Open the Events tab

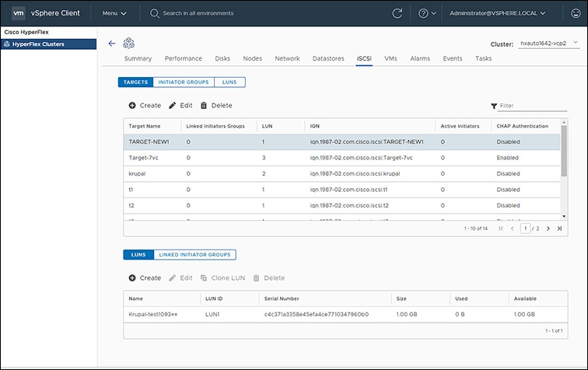[452, 58]
